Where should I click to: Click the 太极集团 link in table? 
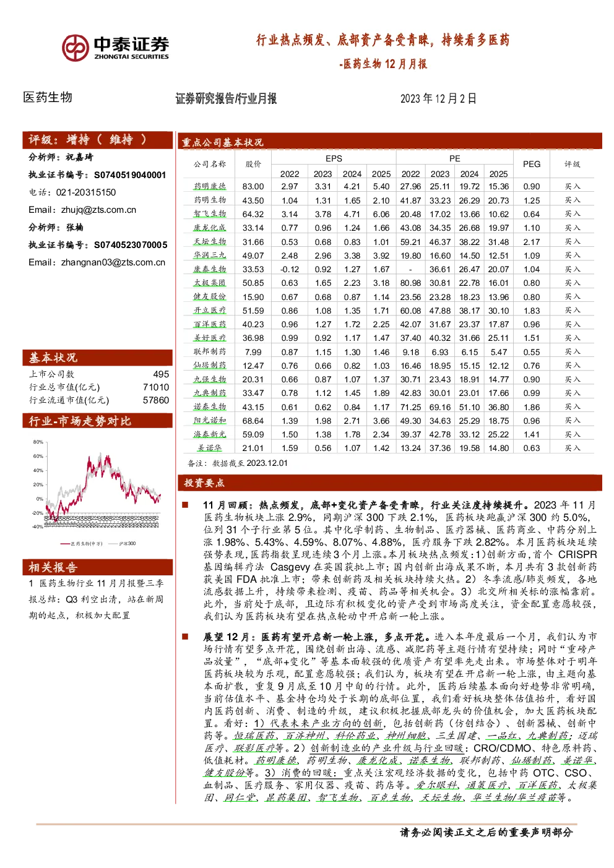(210, 283)
